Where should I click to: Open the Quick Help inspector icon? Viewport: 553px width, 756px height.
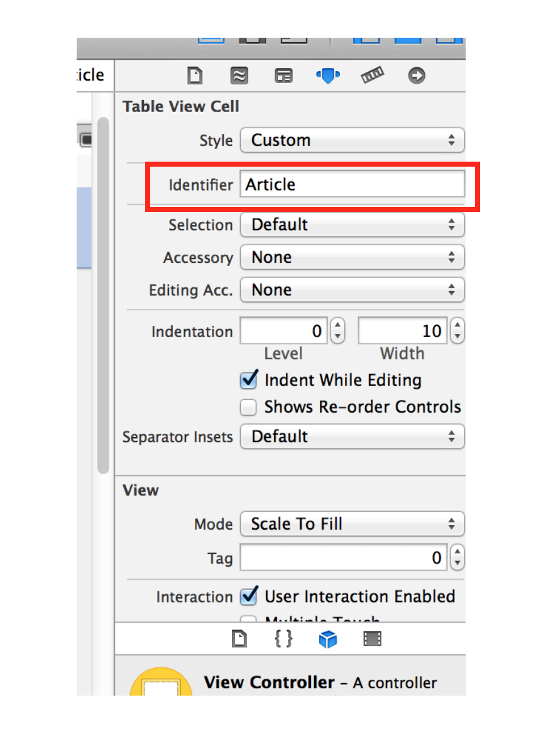[x=239, y=76]
